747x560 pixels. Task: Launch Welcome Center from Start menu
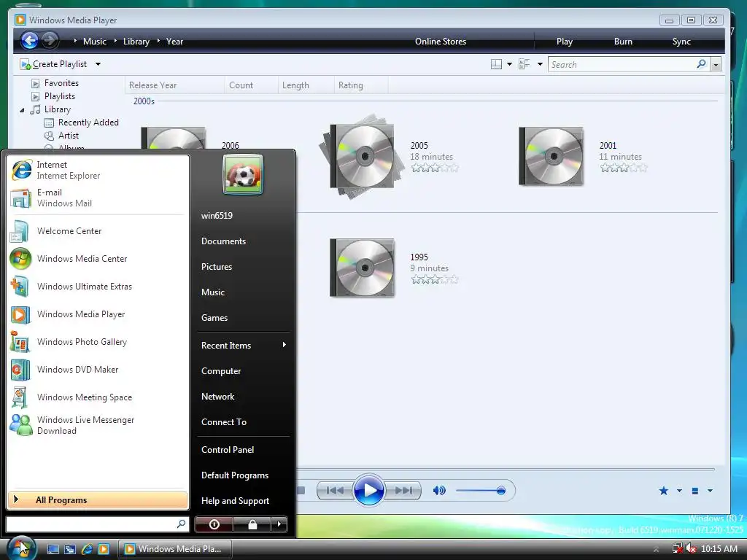click(98, 231)
